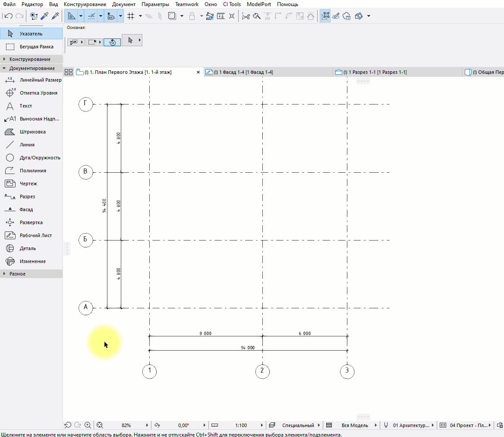Open the Вся Модель partial structure dropdown
This screenshot has width=504, height=437.
point(375,425)
